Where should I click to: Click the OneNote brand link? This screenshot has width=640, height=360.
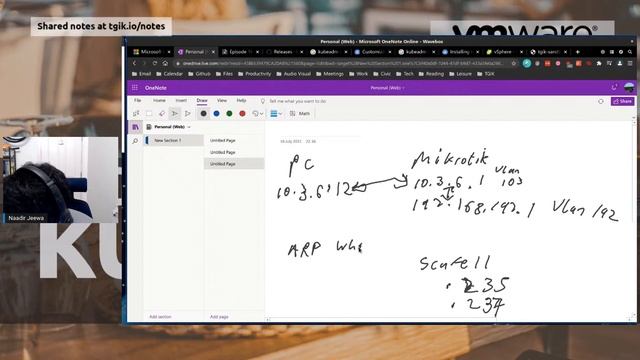point(156,88)
